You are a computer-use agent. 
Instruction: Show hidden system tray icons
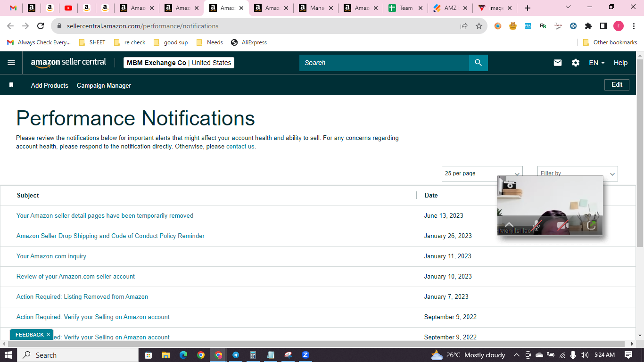coord(517,355)
